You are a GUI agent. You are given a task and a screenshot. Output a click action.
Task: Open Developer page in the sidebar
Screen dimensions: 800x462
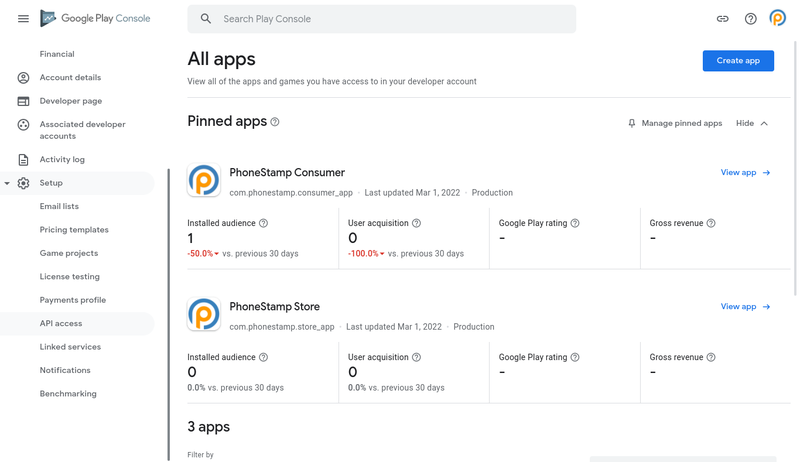pyautogui.click(x=71, y=101)
